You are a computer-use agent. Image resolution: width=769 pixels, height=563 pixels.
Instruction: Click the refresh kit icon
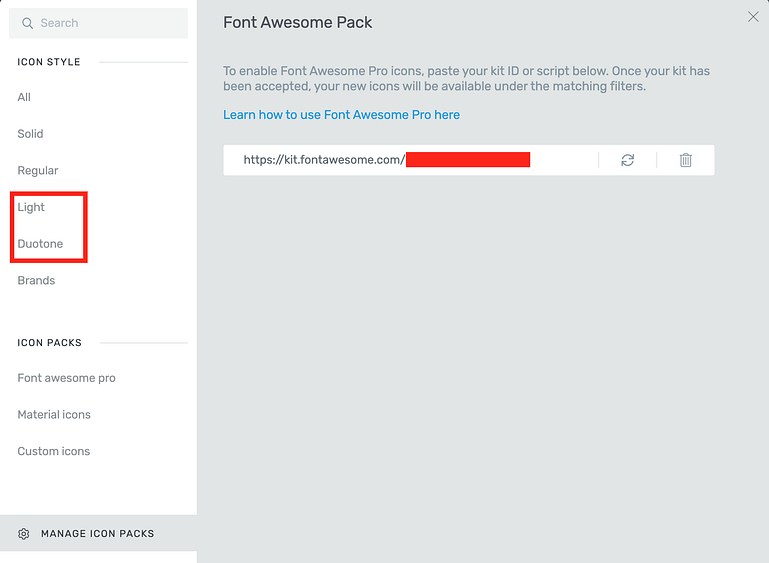click(x=627, y=160)
